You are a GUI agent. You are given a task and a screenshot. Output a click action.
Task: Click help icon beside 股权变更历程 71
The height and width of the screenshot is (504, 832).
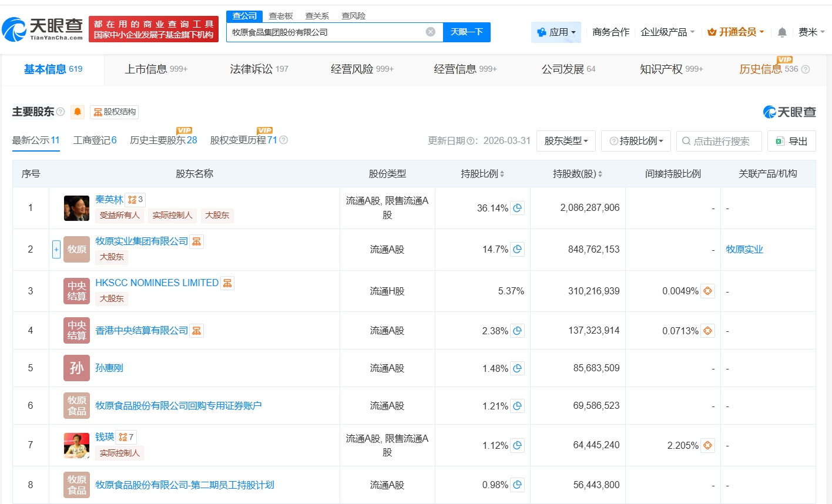[284, 140]
